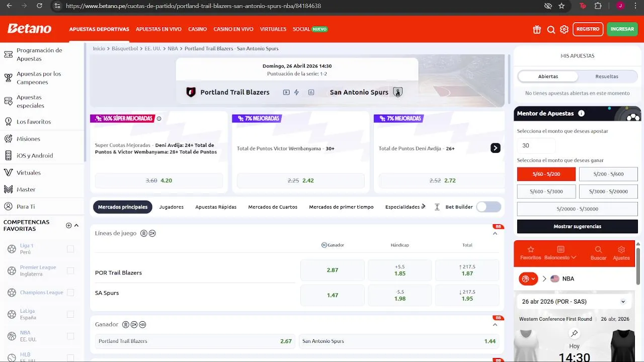Select boosted odds 4.20 Súper Cuotas
644x362 pixels.
(158, 180)
